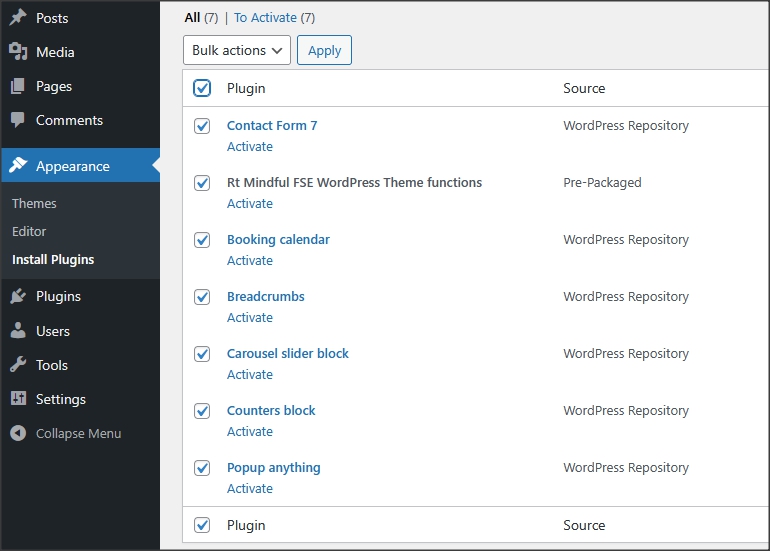770x551 pixels.
Task: Activate the Breadcrumbs plugin
Action: click(250, 317)
